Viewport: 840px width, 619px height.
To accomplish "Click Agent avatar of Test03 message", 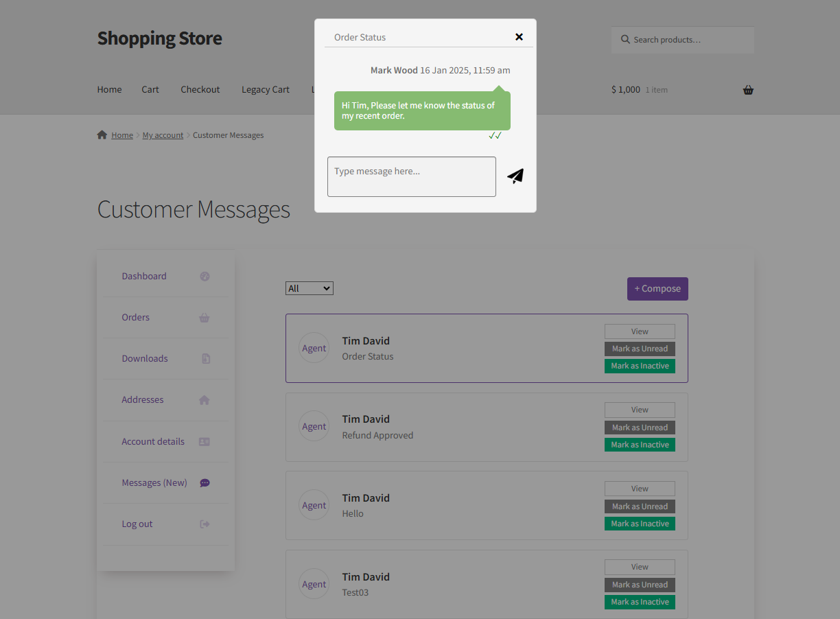I will [x=314, y=584].
